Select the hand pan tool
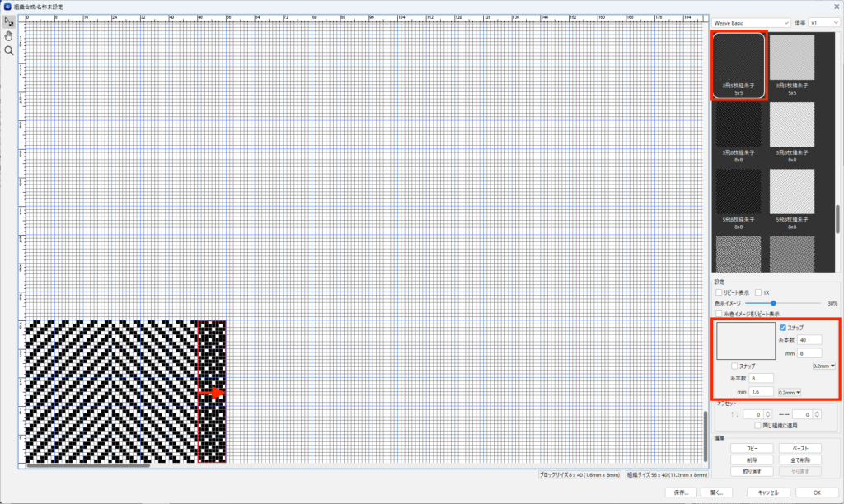Screen dimensions: 844x504 (8, 36)
